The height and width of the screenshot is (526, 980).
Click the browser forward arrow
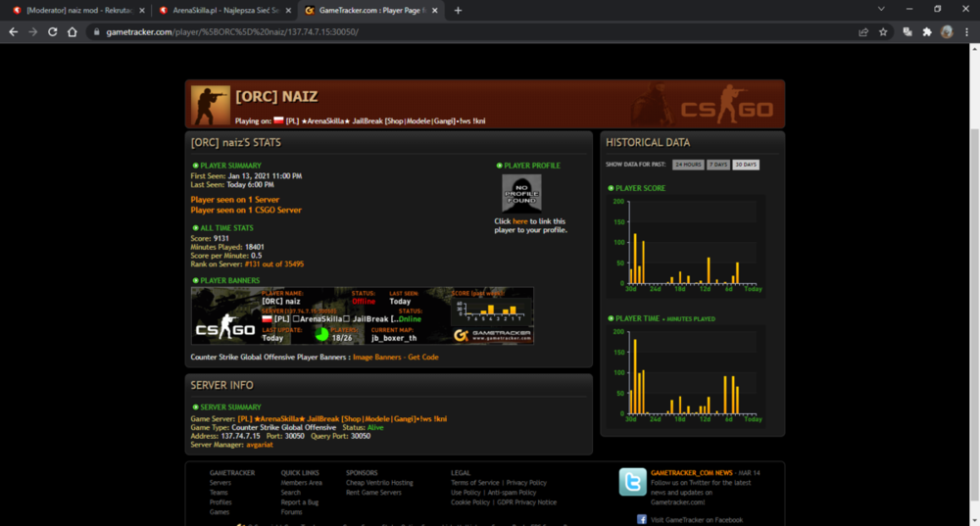coord(33,32)
